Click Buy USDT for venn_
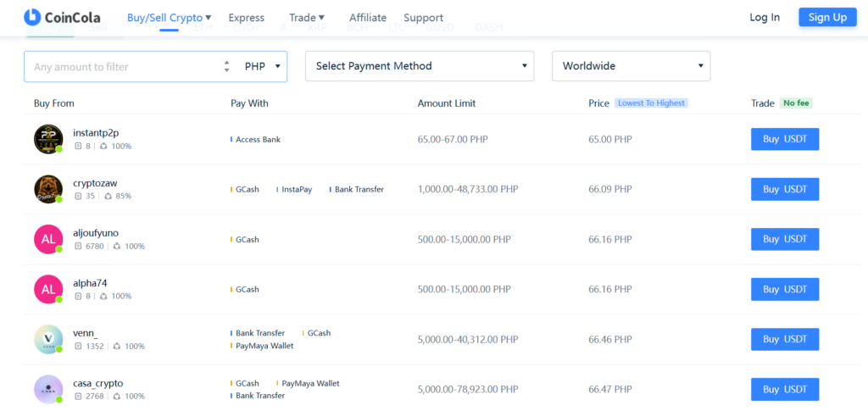 click(x=785, y=339)
